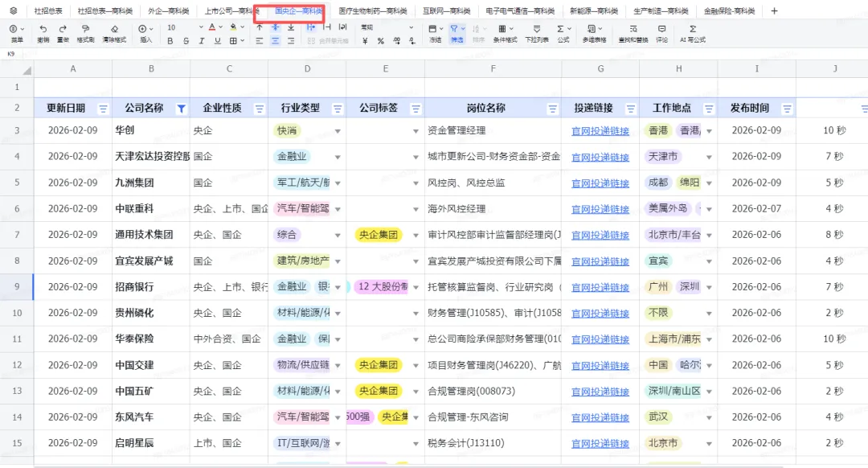
Task: Toggle center horizontal alignment
Action: pyautogui.click(x=275, y=41)
